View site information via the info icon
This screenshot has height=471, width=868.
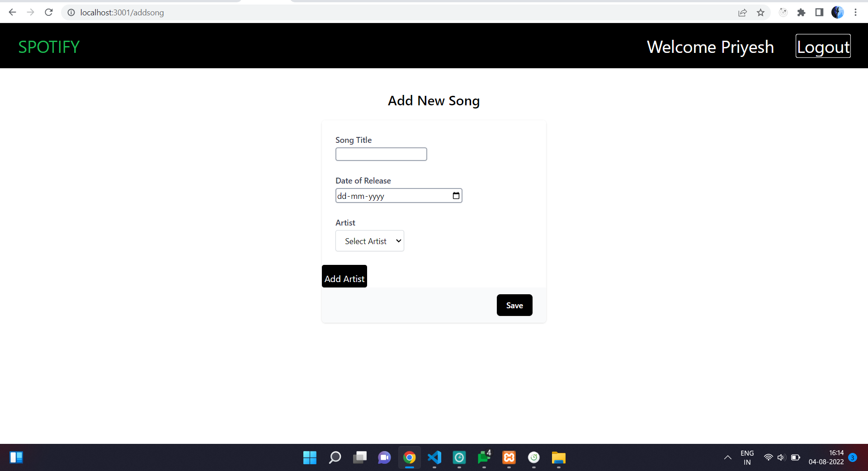[71, 12]
